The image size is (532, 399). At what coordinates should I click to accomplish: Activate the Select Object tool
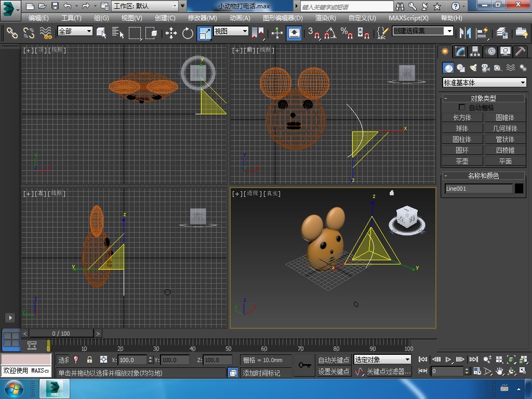(101, 33)
